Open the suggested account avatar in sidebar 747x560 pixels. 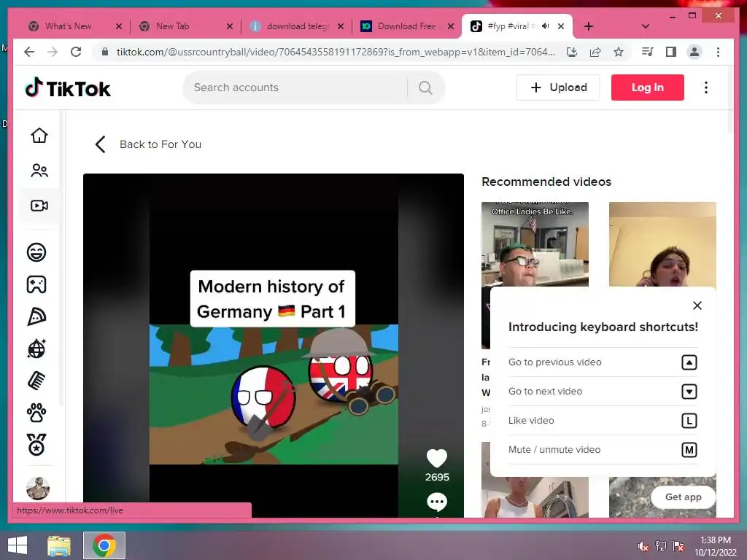[x=38, y=488]
